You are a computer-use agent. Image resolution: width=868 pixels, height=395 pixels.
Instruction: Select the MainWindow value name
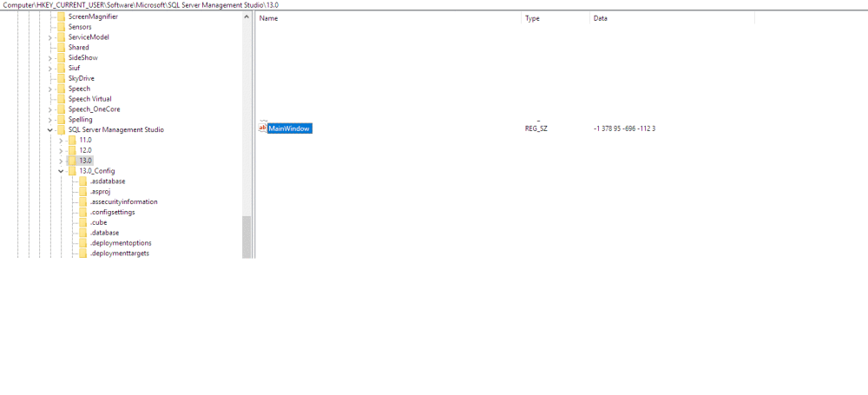(290, 128)
